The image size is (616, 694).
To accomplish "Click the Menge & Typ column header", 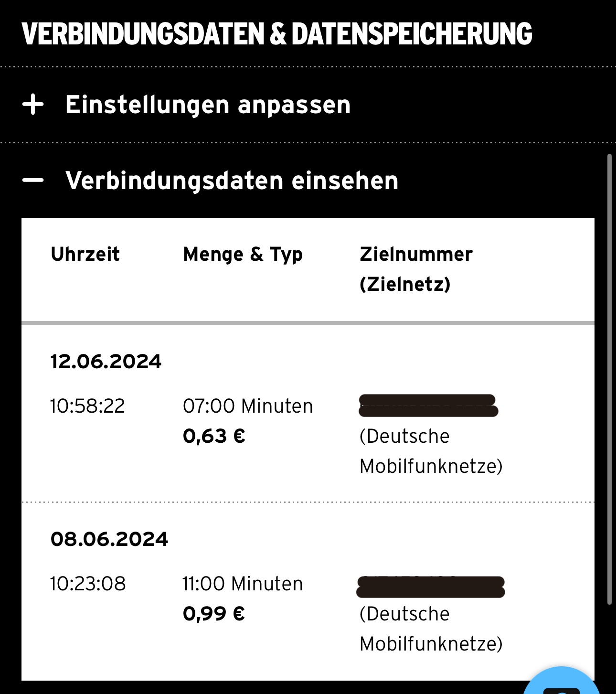I will click(x=243, y=254).
